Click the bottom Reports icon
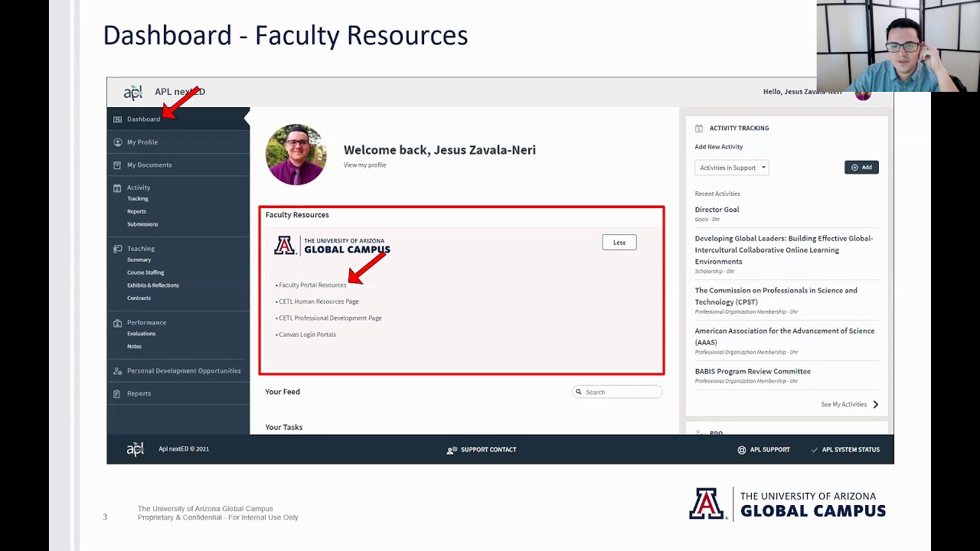The image size is (980, 551). pyautogui.click(x=117, y=393)
